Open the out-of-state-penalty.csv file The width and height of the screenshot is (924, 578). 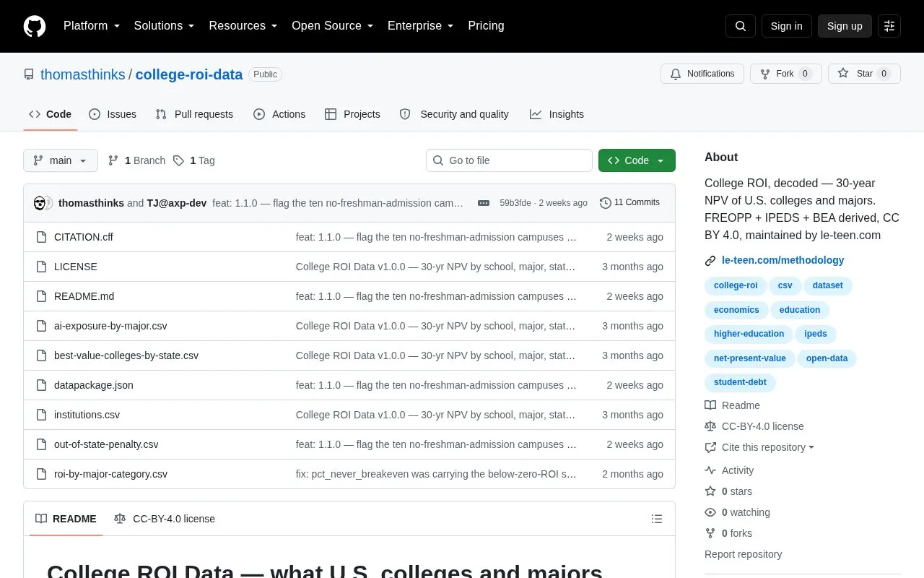[106, 444]
